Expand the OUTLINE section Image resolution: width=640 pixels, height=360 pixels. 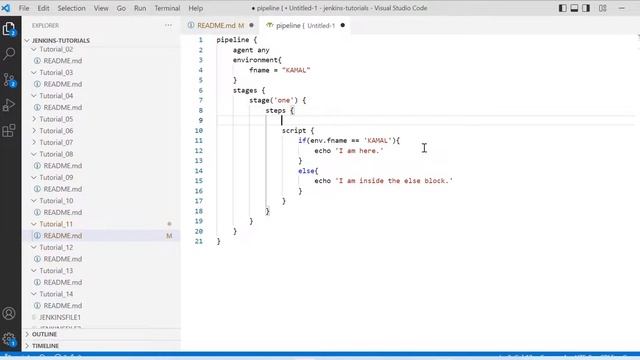[x=44, y=334]
